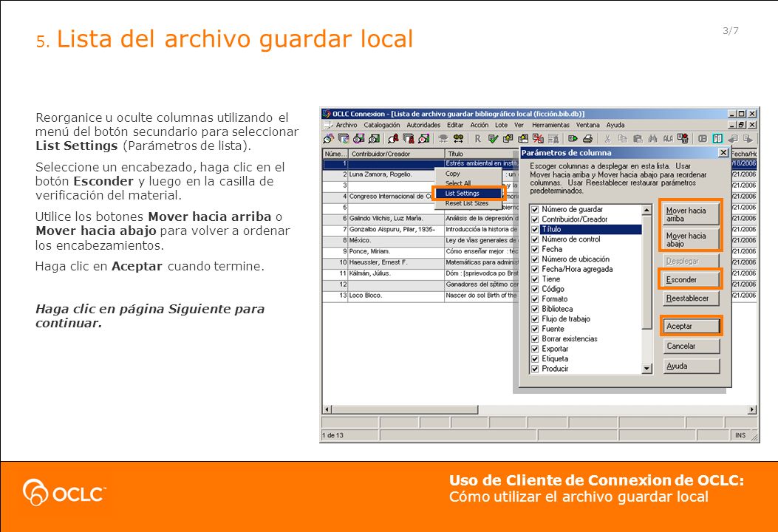The image size is (778, 532).
Task: Open the Lote menu
Action: click(x=501, y=125)
